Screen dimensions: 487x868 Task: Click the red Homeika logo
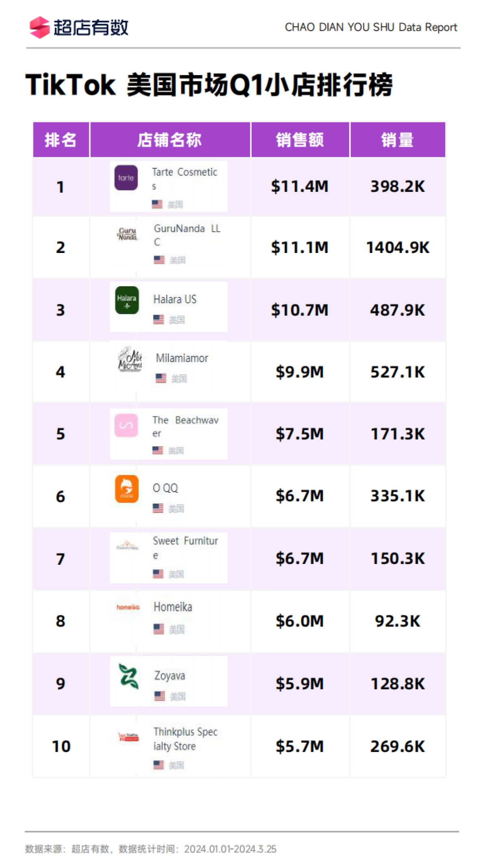point(128,607)
